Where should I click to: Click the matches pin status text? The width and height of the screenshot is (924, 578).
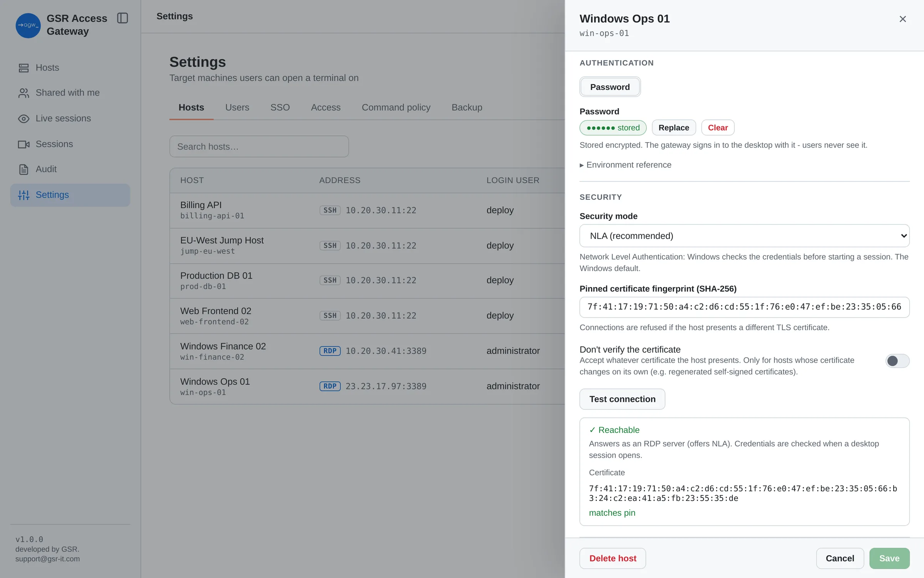612,512
